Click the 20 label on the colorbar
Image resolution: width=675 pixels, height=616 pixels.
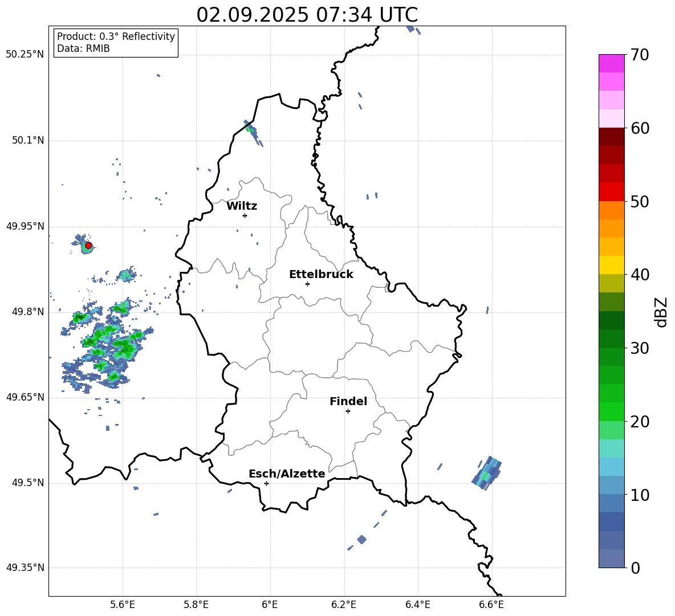(640, 422)
